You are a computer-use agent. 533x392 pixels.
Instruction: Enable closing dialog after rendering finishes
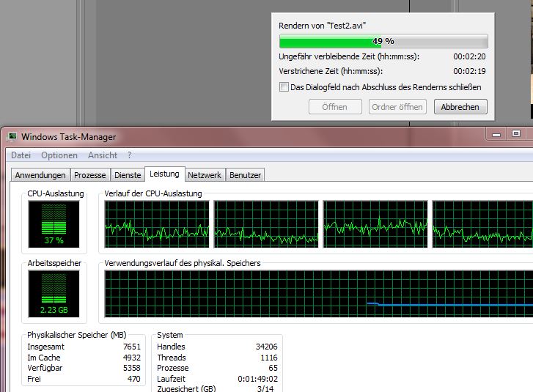click(284, 87)
